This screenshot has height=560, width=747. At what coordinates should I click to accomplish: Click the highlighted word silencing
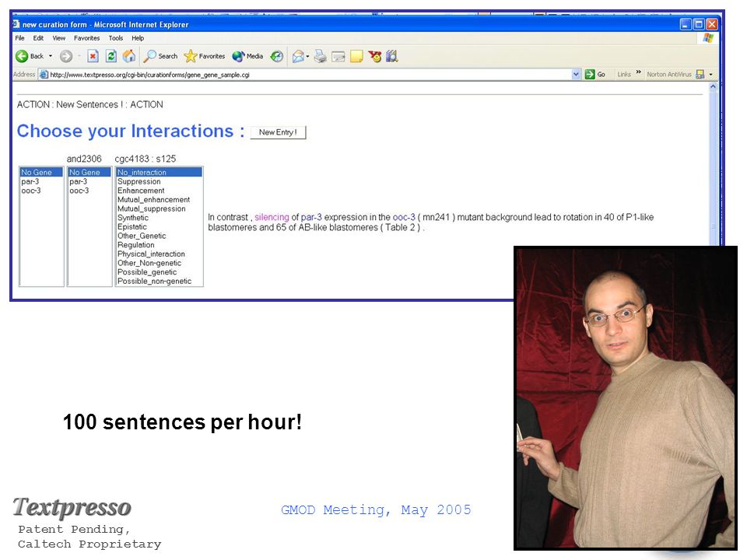[272, 217]
